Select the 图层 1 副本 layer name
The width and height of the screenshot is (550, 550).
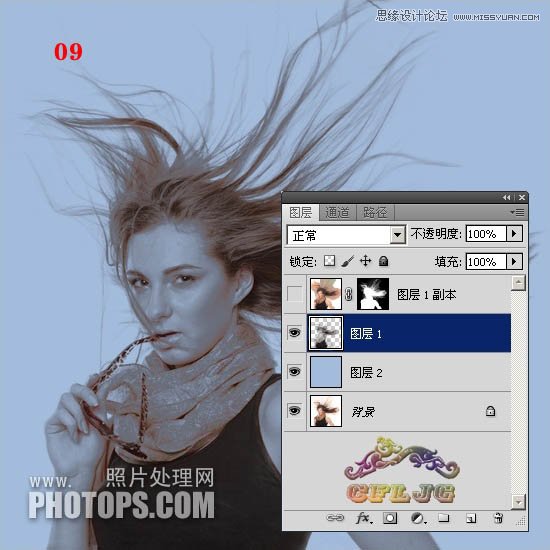427,295
